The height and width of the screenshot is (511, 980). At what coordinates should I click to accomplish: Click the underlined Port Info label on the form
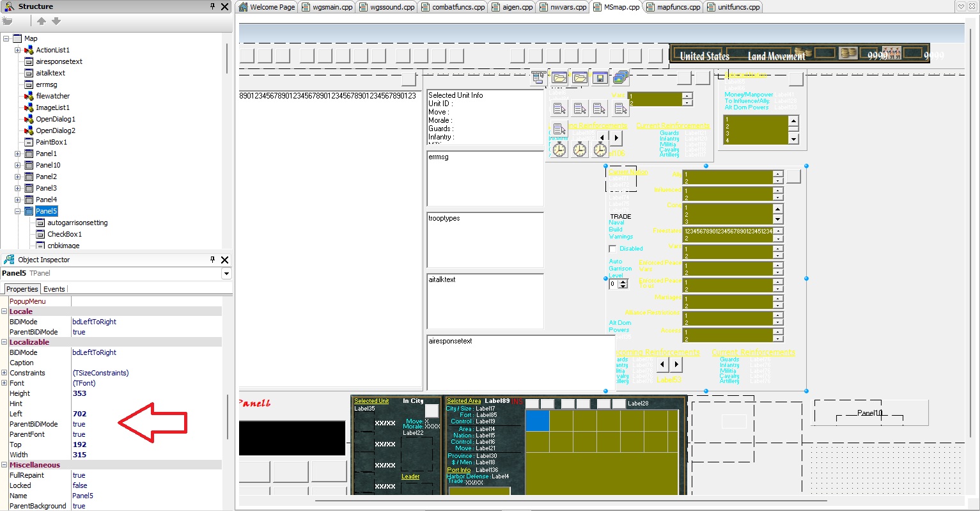457,469
